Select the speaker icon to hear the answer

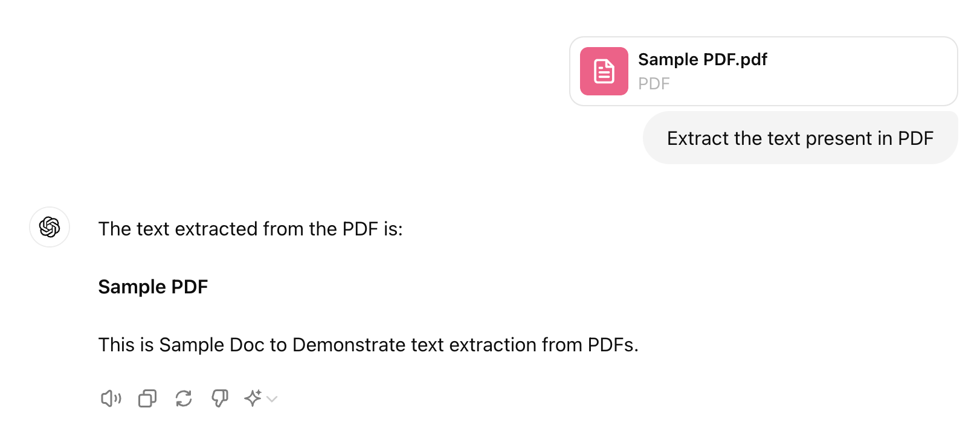111,398
